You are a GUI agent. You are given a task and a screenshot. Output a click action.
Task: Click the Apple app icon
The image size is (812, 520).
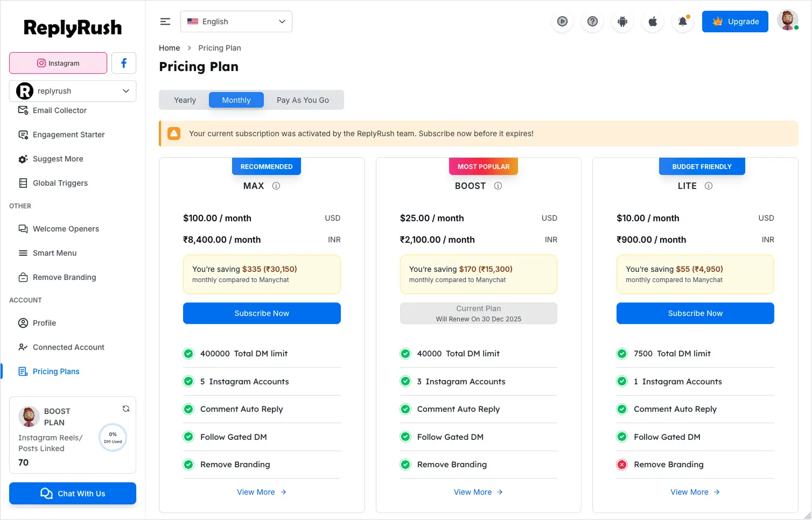(x=653, y=22)
